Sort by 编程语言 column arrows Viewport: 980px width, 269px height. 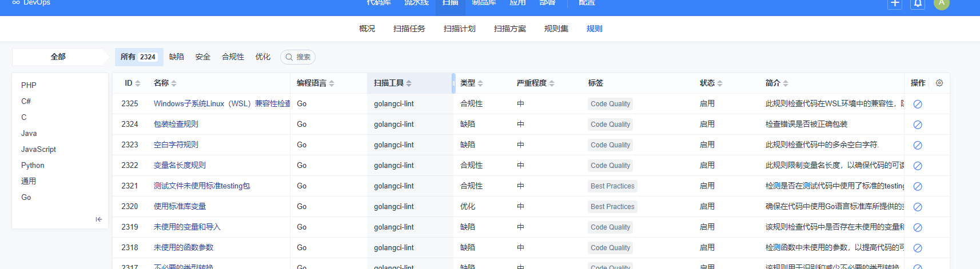[x=332, y=83]
